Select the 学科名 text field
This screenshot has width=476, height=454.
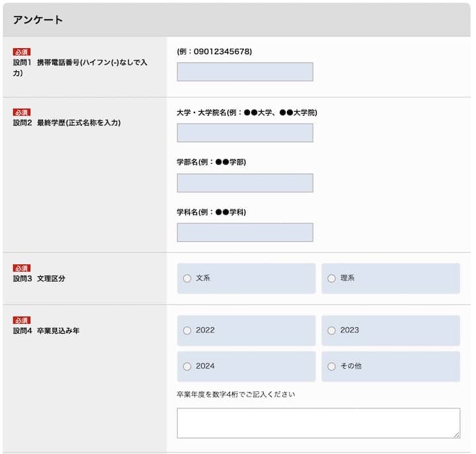pyautogui.click(x=245, y=233)
